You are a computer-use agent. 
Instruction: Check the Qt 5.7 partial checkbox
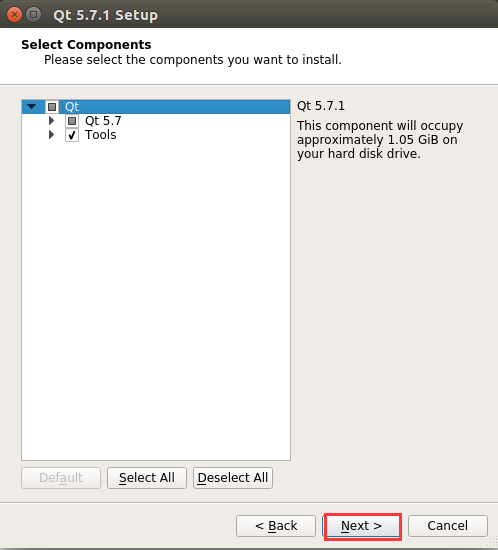(x=72, y=121)
